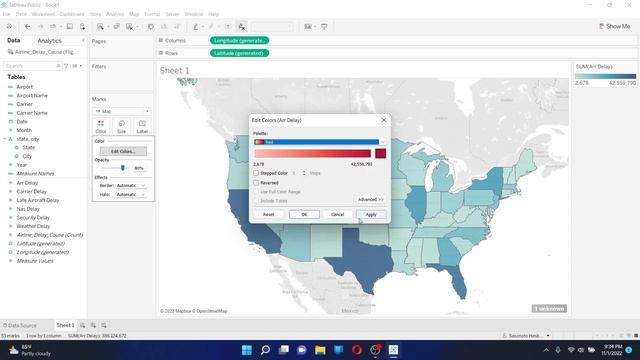Click the OK button in Edit Colors
This screenshot has height=360, width=640.
[304, 214]
